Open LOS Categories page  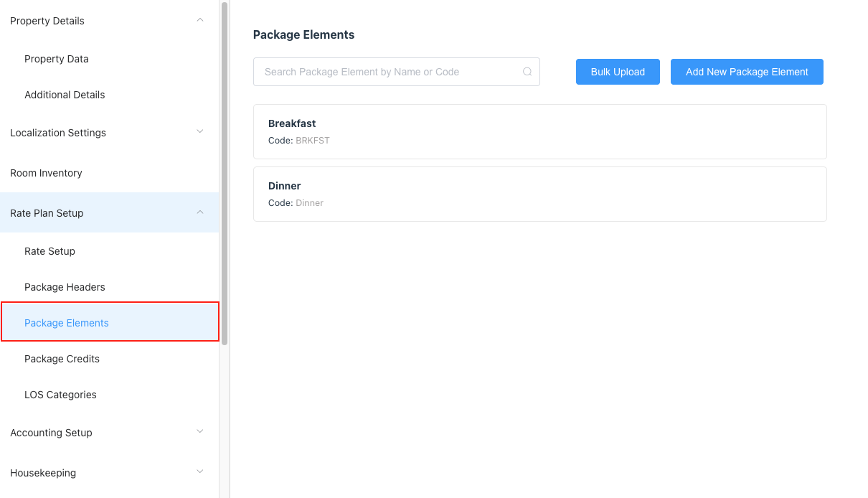point(60,395)
